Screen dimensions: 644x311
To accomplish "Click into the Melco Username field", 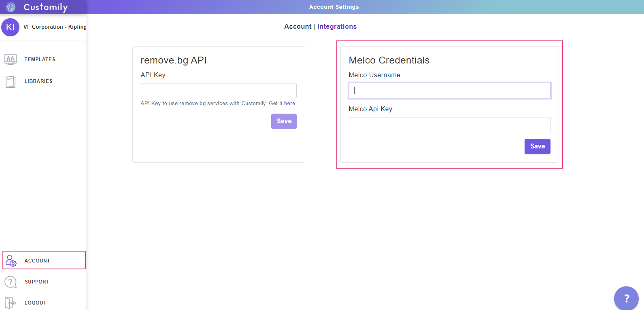I will [x=449, y=91].
